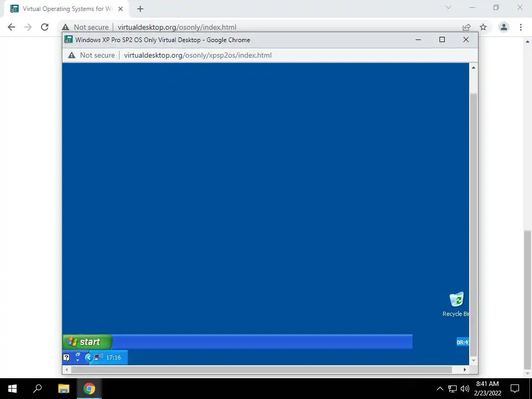This screenshot has width=532, height=399.
Task: Open Chrome tab search dropdown chevron
Action: 448,7
